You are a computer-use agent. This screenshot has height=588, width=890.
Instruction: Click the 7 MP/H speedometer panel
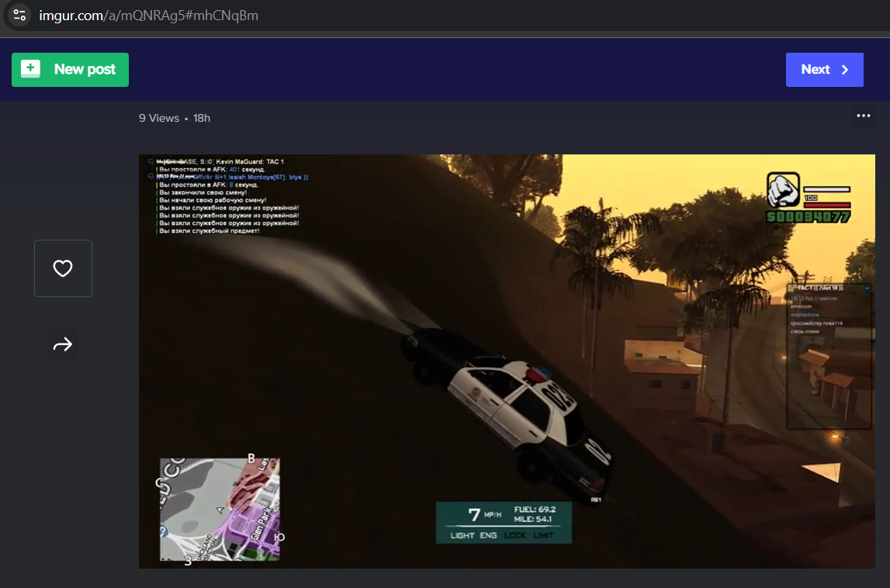[x=504, y=521]
